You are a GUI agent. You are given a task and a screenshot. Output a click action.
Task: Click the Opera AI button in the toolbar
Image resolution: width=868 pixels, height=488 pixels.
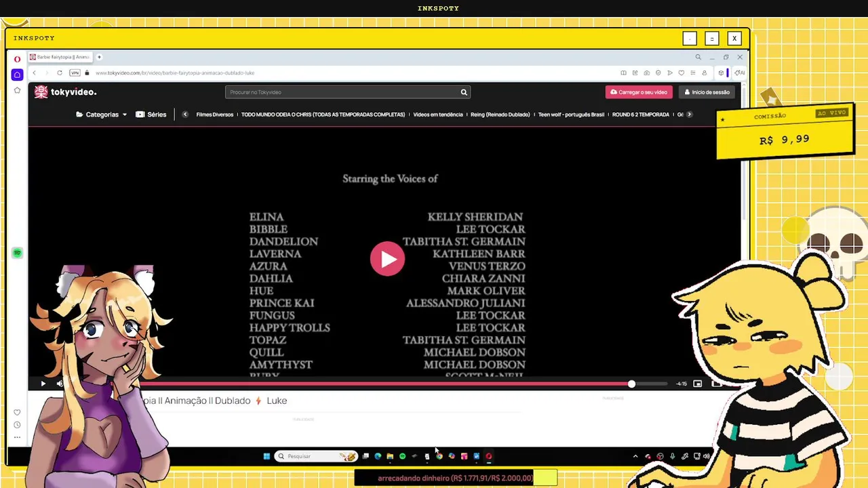point(740,73)
